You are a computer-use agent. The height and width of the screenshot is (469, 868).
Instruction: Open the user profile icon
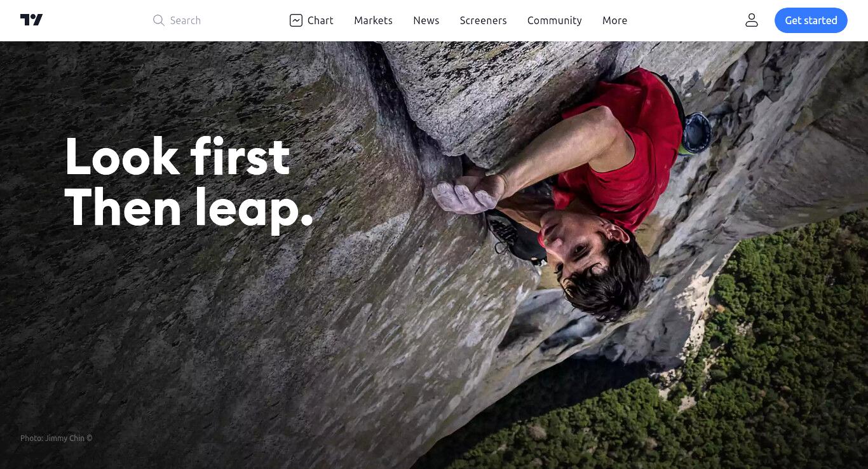coord(752,20)
